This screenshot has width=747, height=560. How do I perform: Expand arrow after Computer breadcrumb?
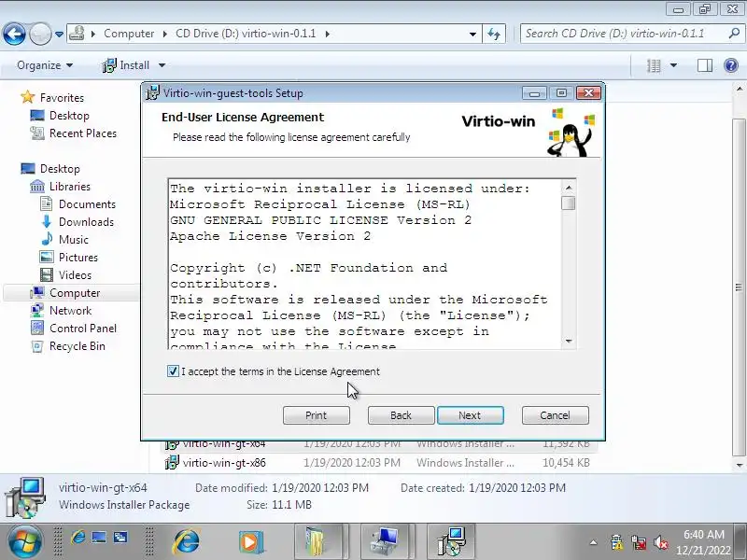(x=165, y=35)
